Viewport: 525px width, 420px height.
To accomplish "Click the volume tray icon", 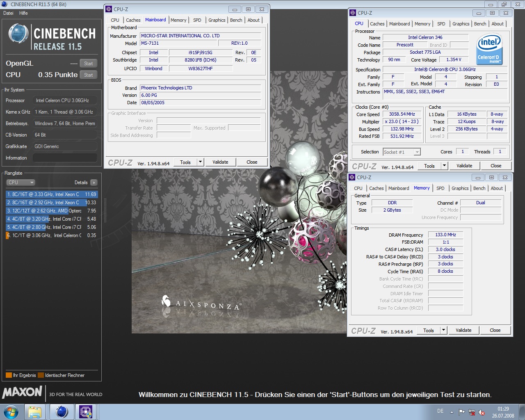I will point(482,412).
